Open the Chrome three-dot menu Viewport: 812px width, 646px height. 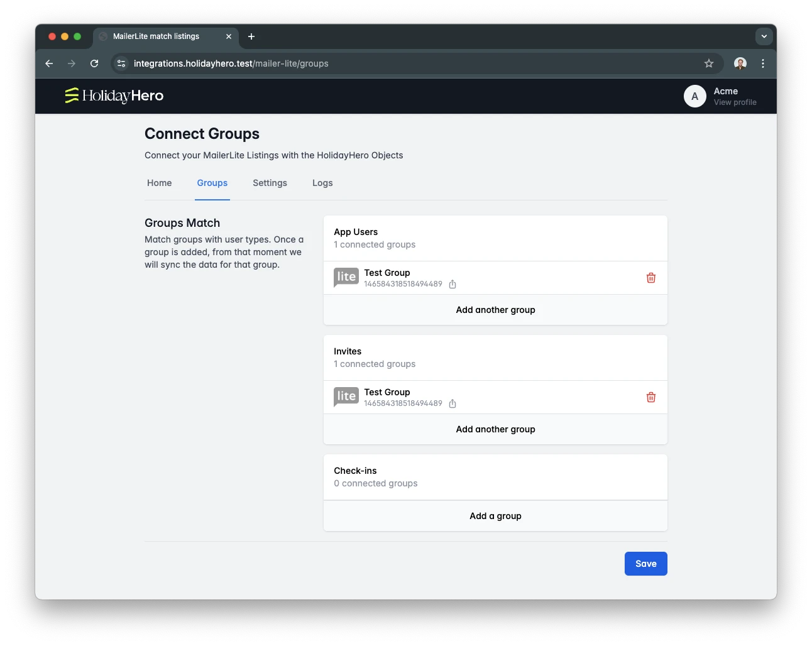point(762,63)
